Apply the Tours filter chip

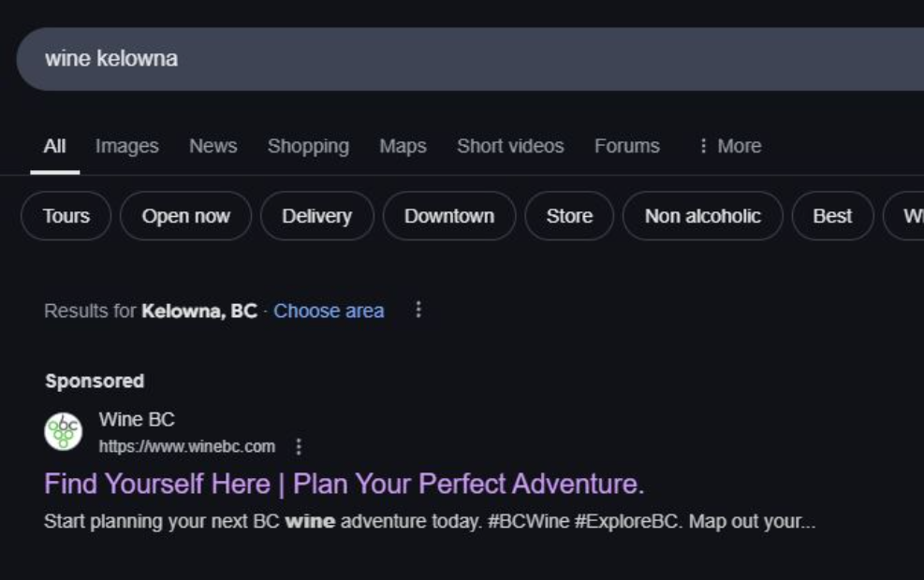click(x=66, y=216)
